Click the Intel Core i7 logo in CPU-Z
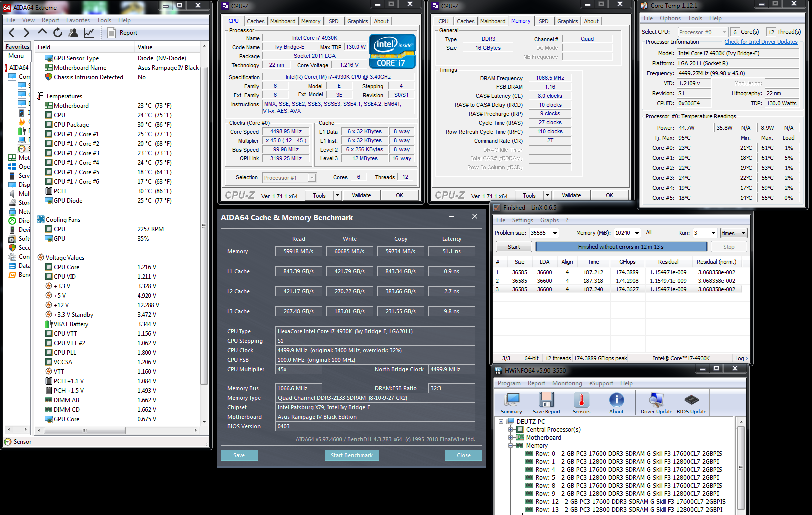This screenshot has width=812, height=515. pyautogui.click(x=392, y=51)
